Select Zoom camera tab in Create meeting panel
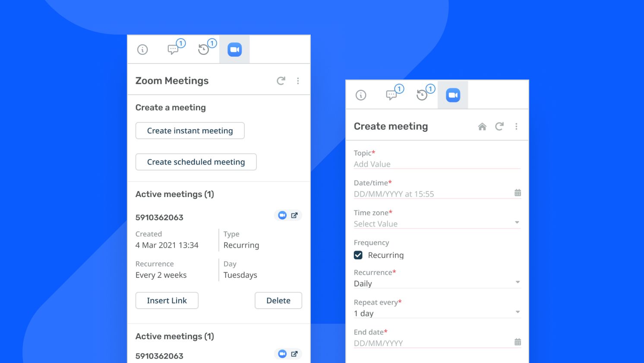The image size is (644, 363). (x=453, y=95)
